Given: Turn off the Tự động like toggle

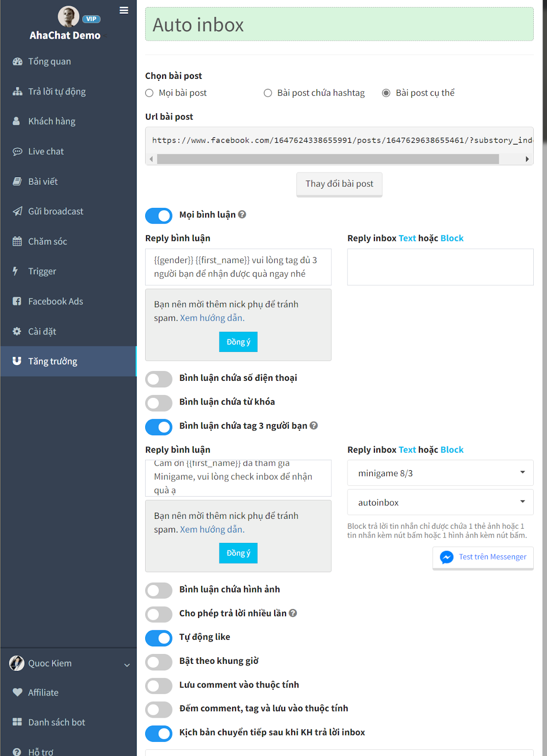Looking at the screenshot, I should [159, 638].
